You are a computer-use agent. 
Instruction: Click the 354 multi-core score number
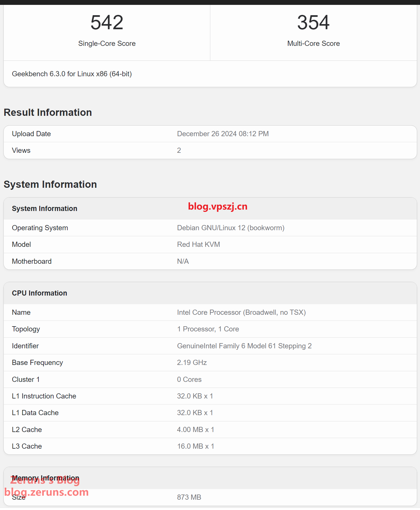[x=313, y=23]
